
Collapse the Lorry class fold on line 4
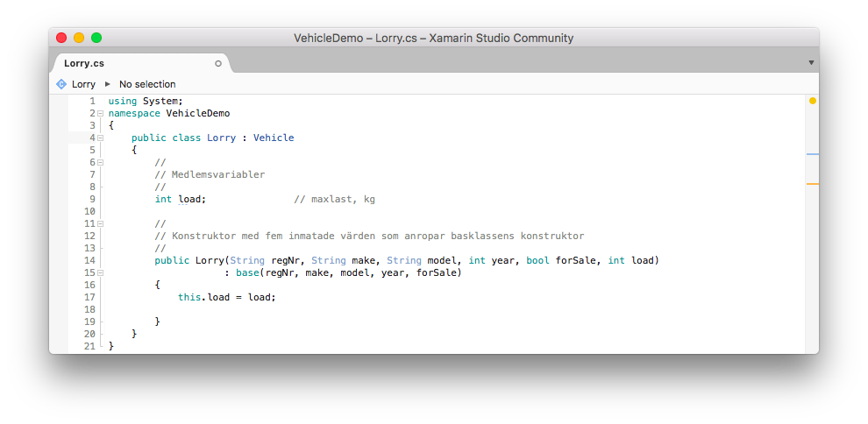100,138
